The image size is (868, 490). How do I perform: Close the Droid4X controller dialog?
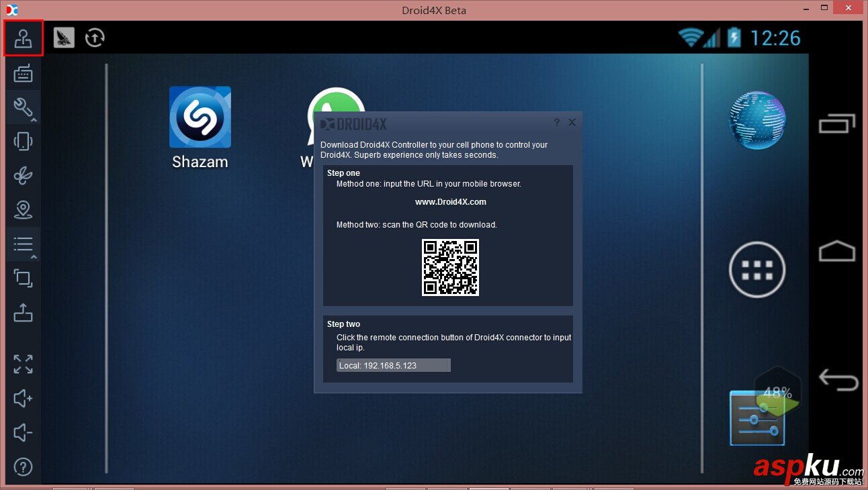click(572, 122)
